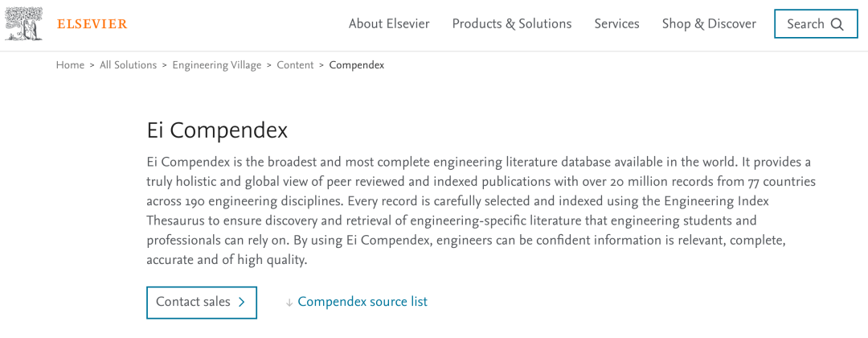
Task: Click the Search button label
Action: click(x=805, y=24)
